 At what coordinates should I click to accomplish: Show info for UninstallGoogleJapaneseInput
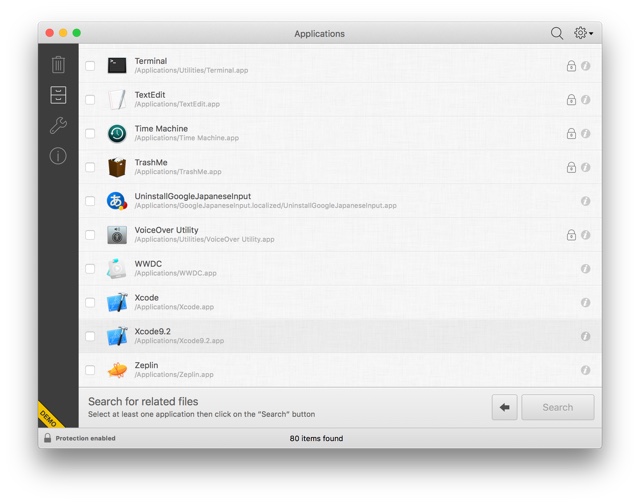(585, 201)
